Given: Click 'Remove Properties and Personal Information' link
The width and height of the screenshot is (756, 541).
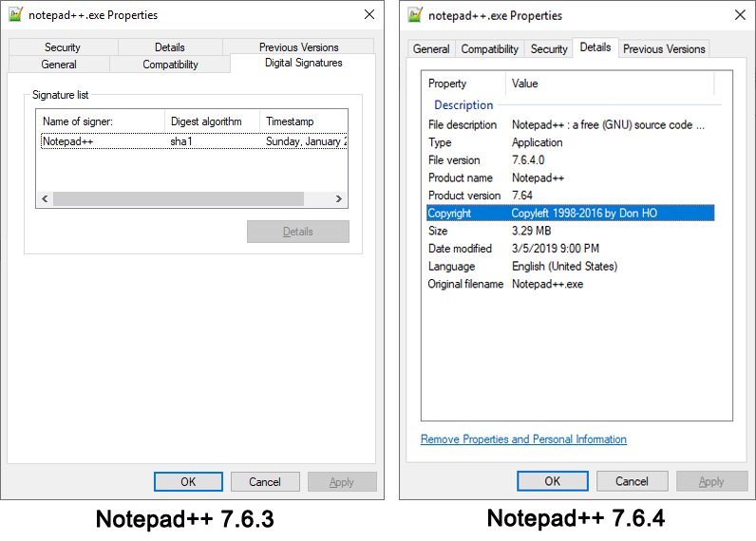Looking at the screenshot, I should pyautogui.click(x=523, y=439).
